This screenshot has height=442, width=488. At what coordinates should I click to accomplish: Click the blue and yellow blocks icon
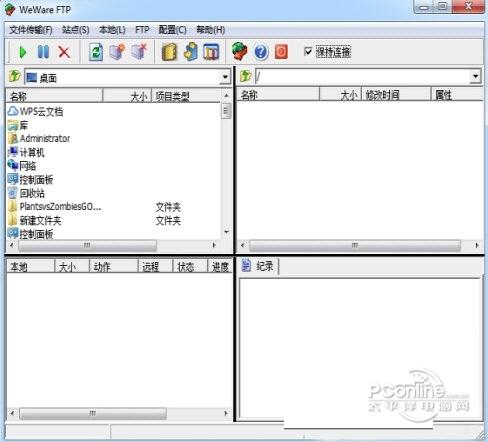click(190, 52)
